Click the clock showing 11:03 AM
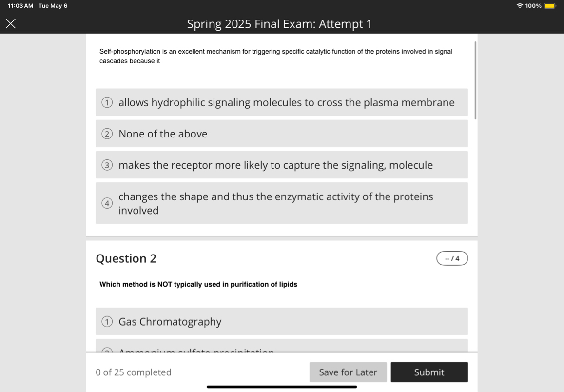The width and height of the screenshot is (564, 392). coord(16,5)
